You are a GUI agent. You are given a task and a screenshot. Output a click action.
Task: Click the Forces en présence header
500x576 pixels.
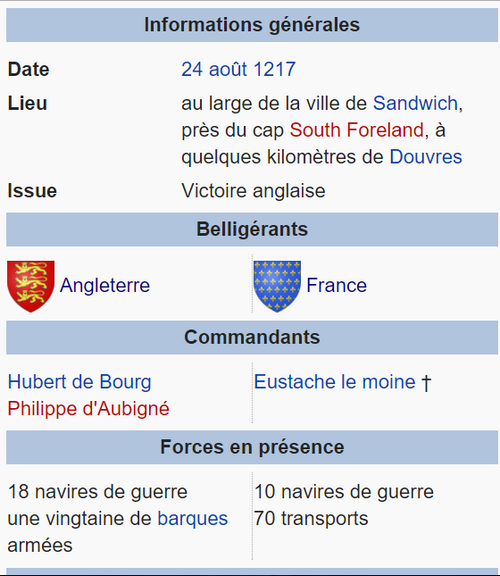click(x=252, y=447)
